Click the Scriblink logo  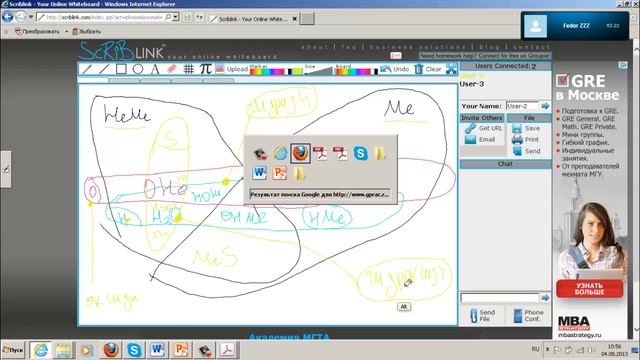122,51
